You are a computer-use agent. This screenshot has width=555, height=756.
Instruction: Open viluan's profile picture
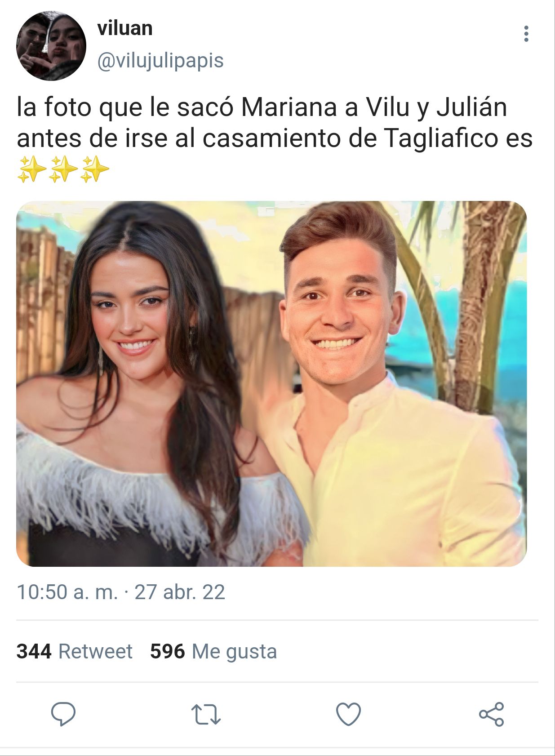(x=51, y=46)
